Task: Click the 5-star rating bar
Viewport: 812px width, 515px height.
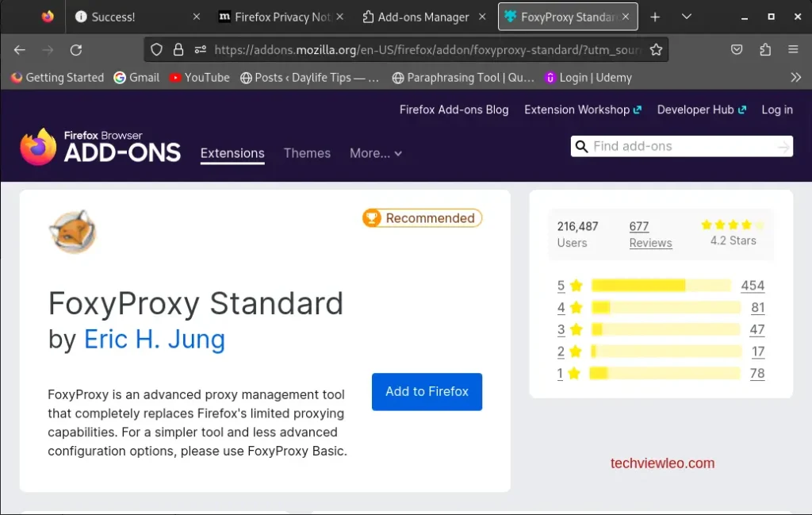Action: (x=661, y=286)
